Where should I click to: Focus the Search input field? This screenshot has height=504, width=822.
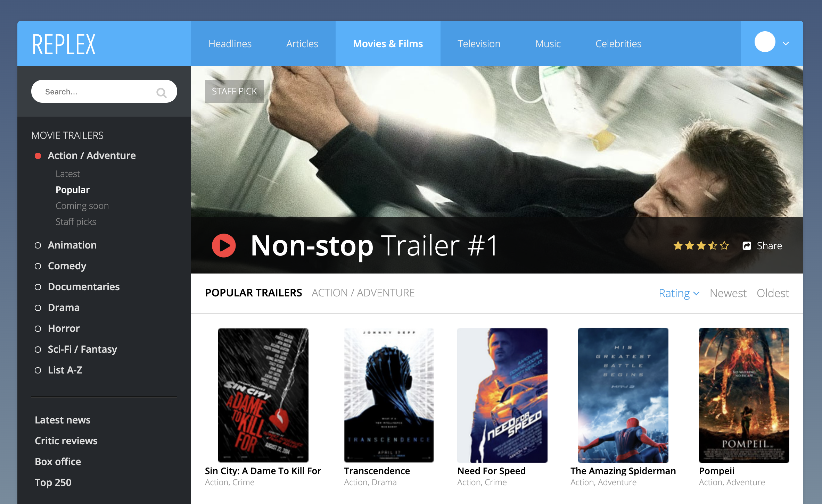[104, 91]
